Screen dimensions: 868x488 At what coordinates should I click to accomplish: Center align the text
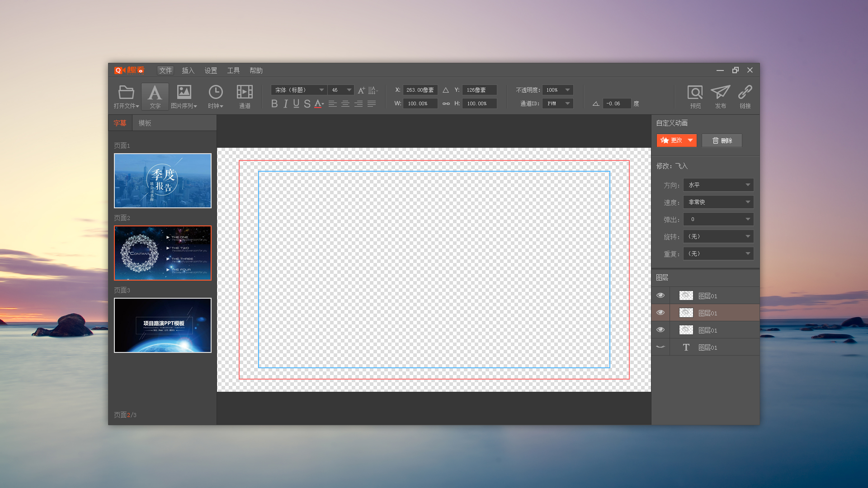click(x=345, y=104)
